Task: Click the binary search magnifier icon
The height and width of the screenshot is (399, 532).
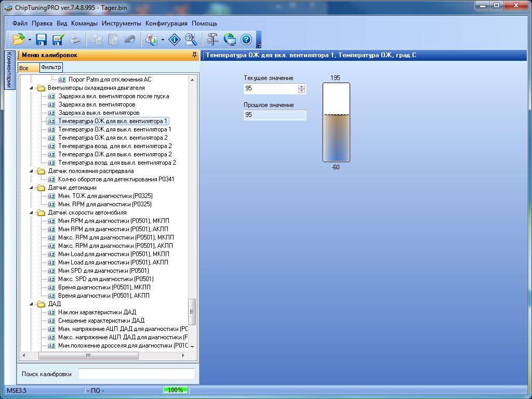Action: [191, 39]
